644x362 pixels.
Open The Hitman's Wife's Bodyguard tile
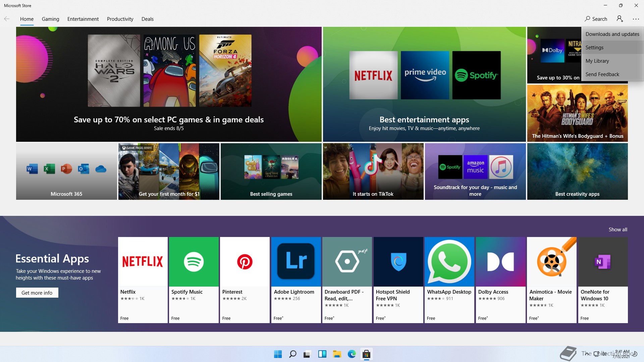click(578, 113)
